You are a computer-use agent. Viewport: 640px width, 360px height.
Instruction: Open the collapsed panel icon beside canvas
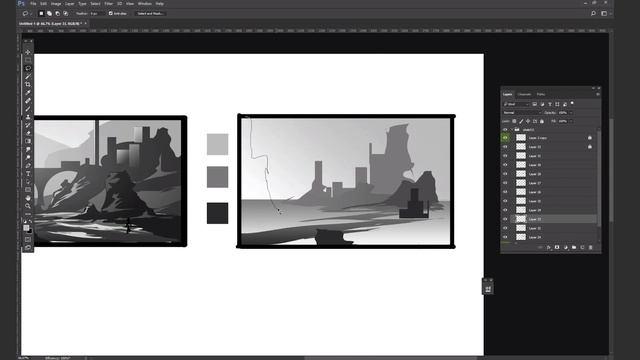pyautogui.click(x=488, y=289)
